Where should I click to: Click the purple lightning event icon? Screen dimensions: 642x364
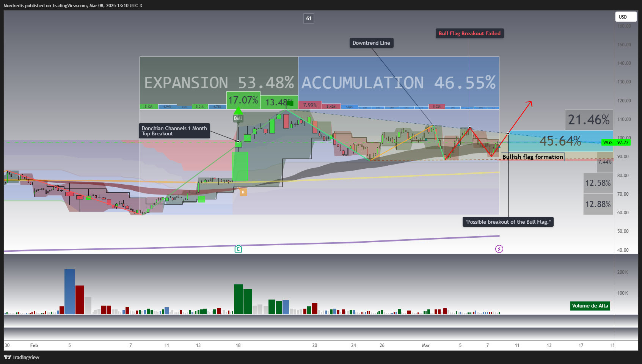pyautogui.click(x=499, y=249)
